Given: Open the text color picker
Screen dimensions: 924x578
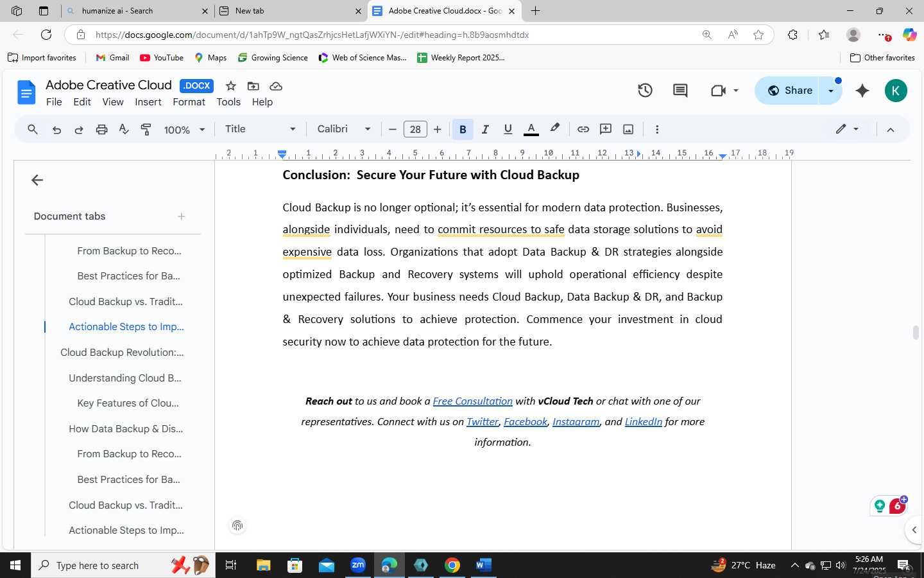Looking at the screenshot, I should click(x=531, y=129).
